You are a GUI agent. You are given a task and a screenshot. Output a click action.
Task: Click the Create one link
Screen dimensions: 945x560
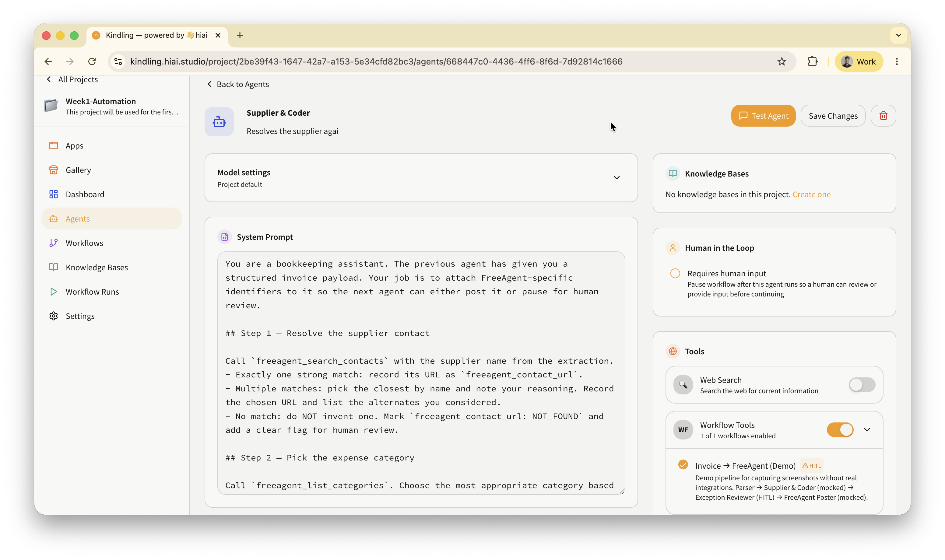click(x=811, y=195)
